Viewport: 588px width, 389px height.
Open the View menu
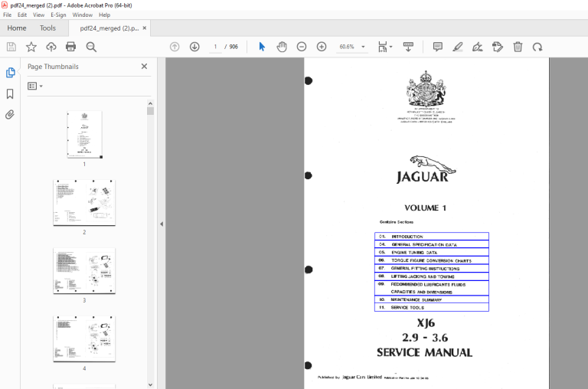pyautogui.click(x=38, y=15)
